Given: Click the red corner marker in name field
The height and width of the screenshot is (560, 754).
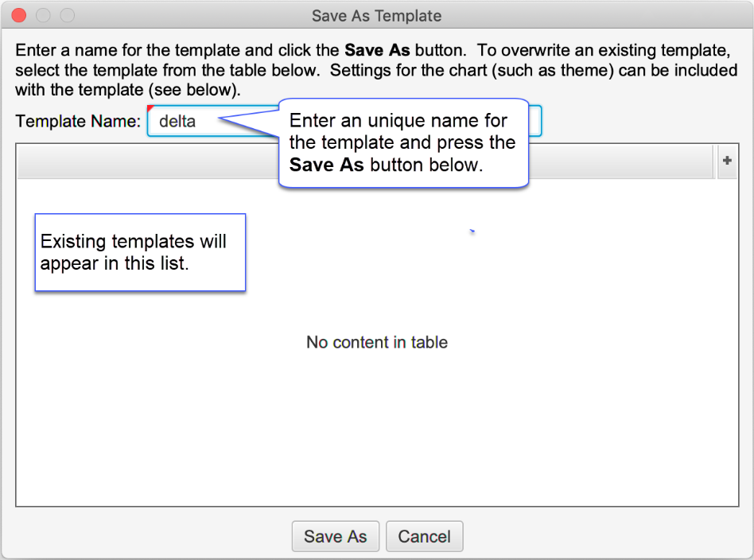Looking at the screenshot, I should coord(151,109).
